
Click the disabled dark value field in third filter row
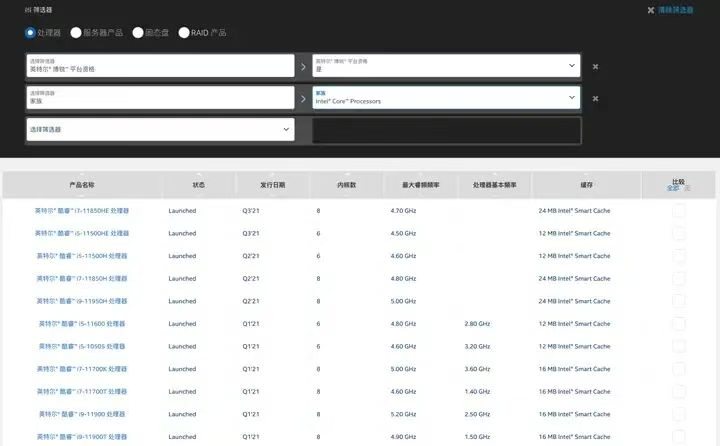click(x=446, y=130)
